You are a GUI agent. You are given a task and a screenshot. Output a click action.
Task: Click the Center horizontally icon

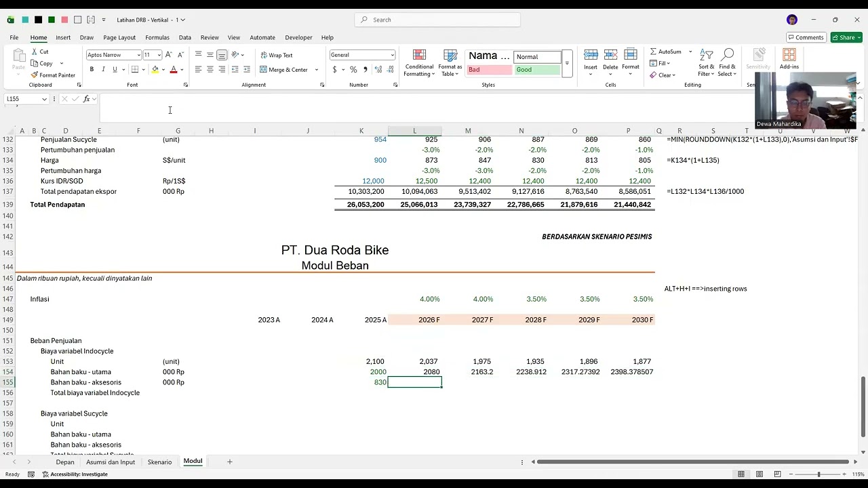[210, 69]
